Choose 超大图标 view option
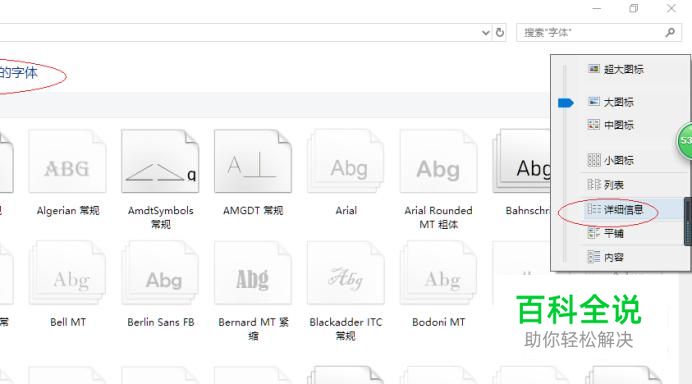Screen dimensions: 692x384 (616, 69)
